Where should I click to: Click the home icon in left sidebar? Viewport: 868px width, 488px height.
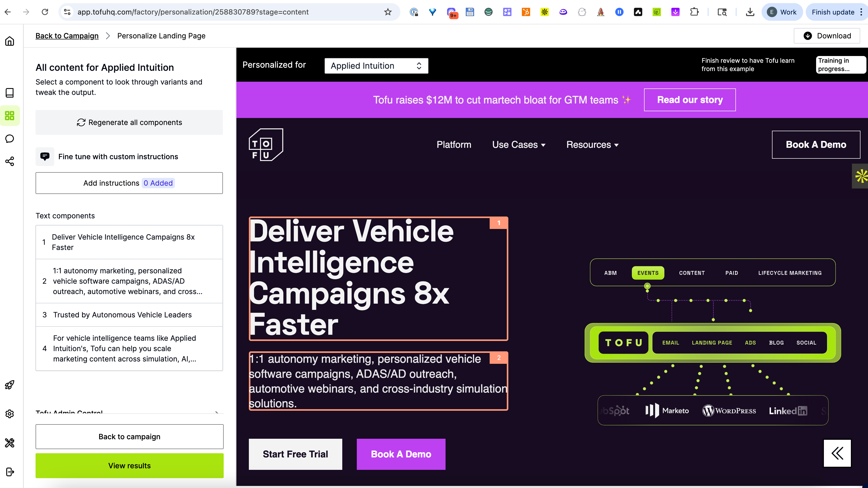click(x=10, y=41)
